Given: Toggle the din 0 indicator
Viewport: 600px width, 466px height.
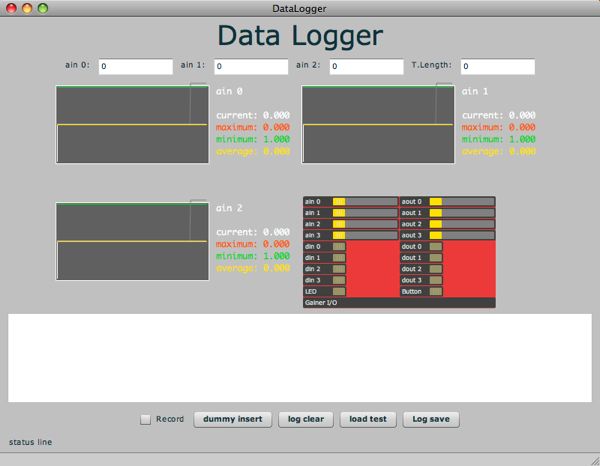Looking at the screenshot, I should point(338,246).
